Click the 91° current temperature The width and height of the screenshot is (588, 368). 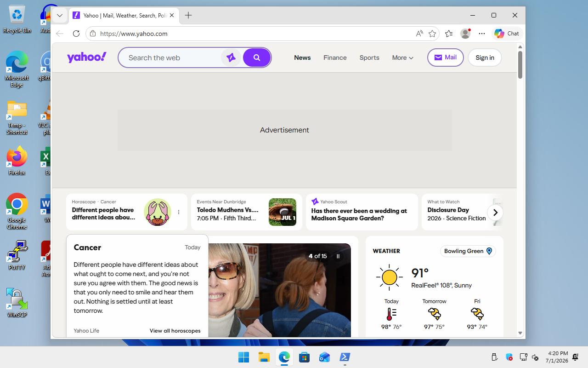pos(420,273)
